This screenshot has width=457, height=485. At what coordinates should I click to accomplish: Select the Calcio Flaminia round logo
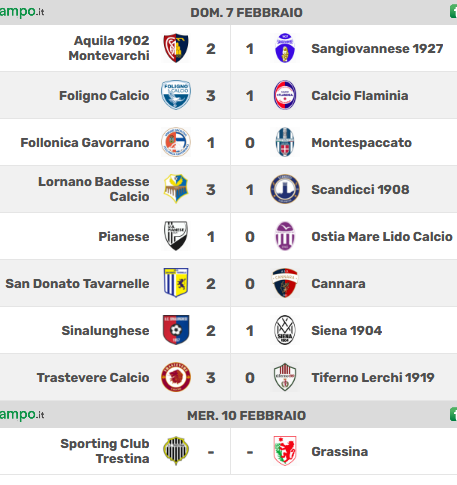tap(285, 95)
